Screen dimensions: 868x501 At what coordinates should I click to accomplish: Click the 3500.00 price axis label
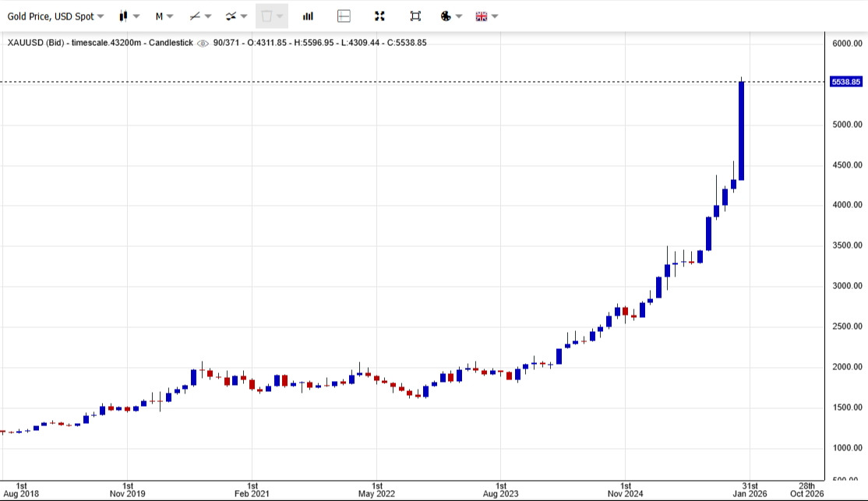[845, 245]
